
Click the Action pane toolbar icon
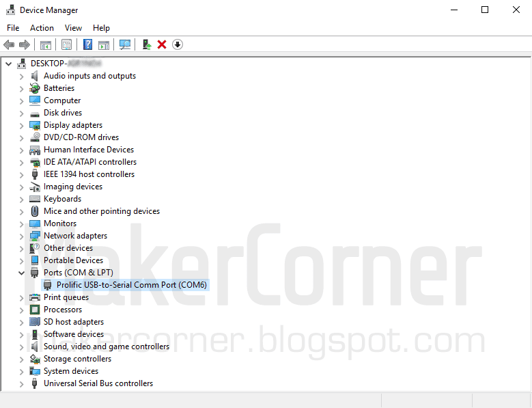coord(104,44)
